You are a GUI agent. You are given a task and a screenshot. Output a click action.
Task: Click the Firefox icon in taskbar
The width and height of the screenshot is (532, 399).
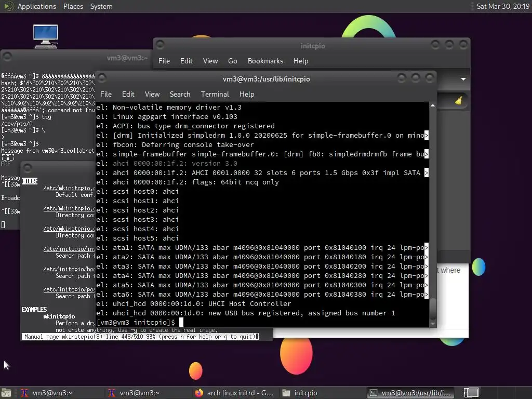click(199, 393)
